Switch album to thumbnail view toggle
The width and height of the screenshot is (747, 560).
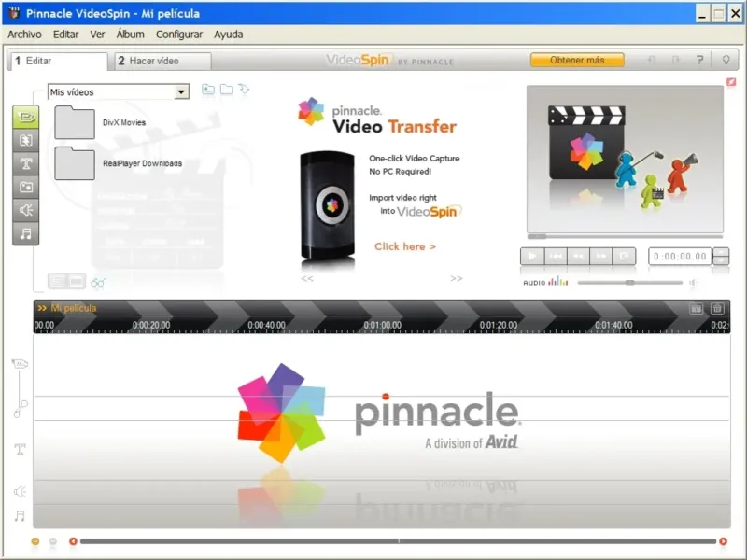click(77, 282)
